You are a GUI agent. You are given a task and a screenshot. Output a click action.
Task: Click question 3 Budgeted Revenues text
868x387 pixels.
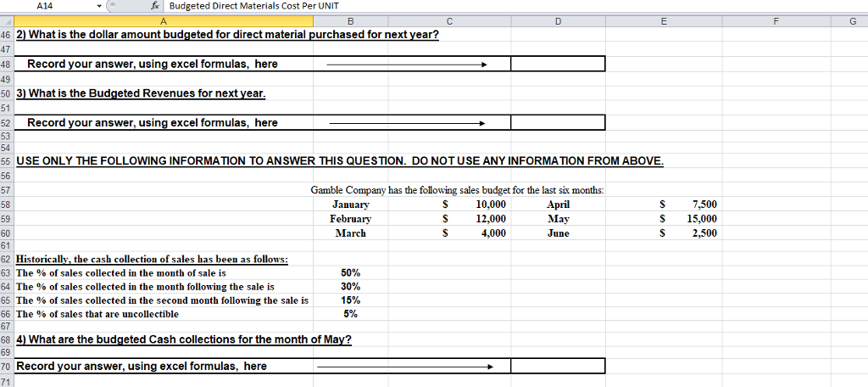click(x=142, y=93)
